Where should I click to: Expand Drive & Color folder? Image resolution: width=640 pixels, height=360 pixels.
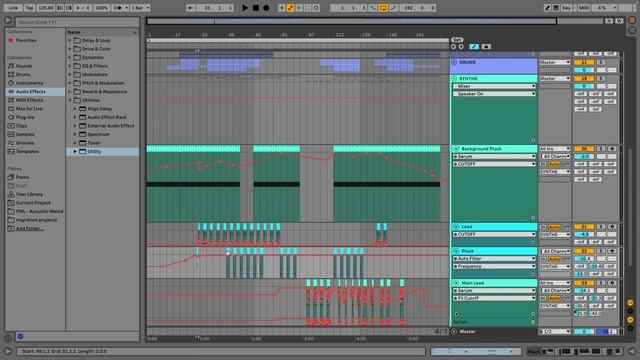[70, 49]
